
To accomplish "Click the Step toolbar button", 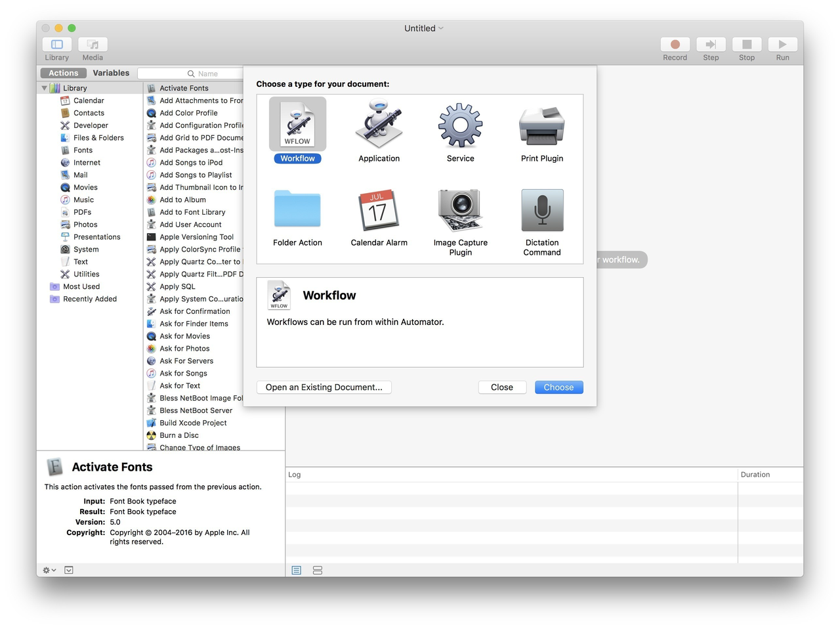I will click(711, 44).
